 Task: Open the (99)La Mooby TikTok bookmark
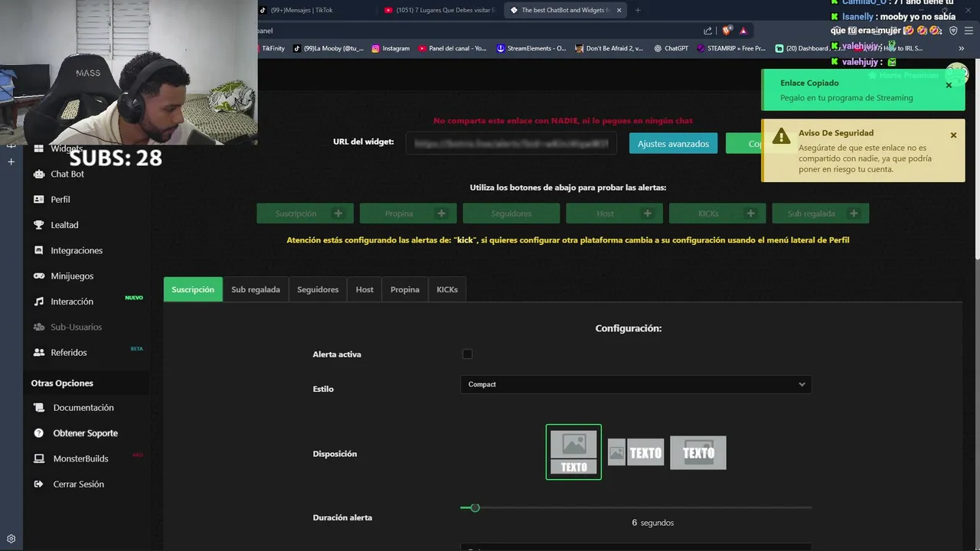coord(328,48)
